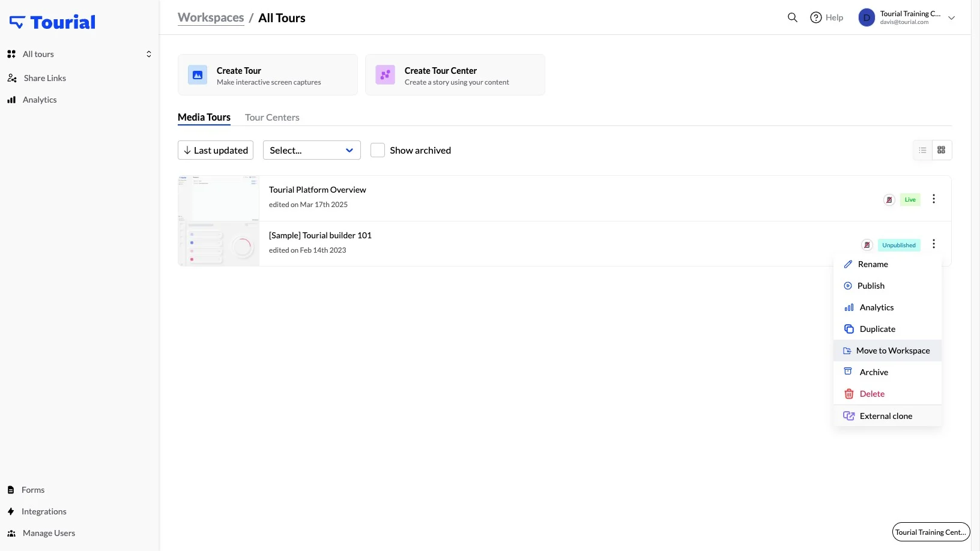
Task: Click the Create Tour image icon
Action: pos(198,75)
